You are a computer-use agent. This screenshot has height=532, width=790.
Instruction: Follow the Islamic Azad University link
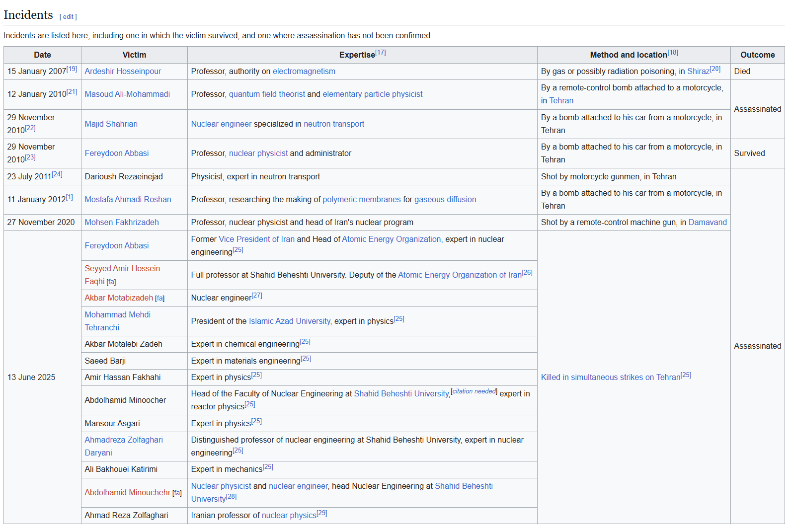point(290,321)
